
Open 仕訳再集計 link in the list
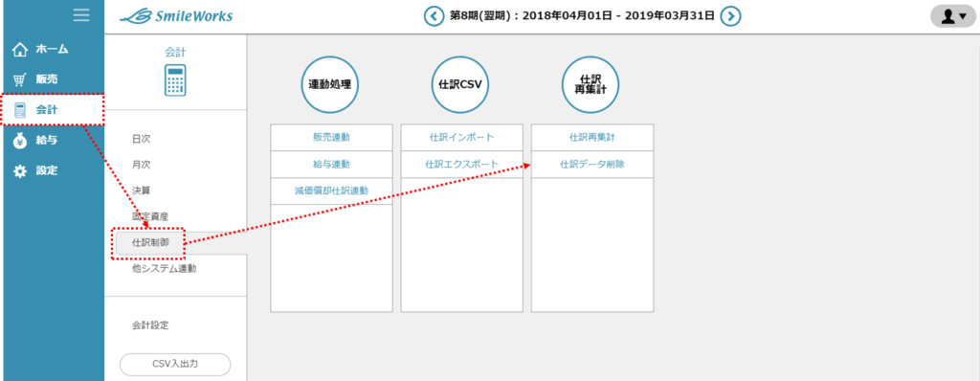[x=592, y=138]
